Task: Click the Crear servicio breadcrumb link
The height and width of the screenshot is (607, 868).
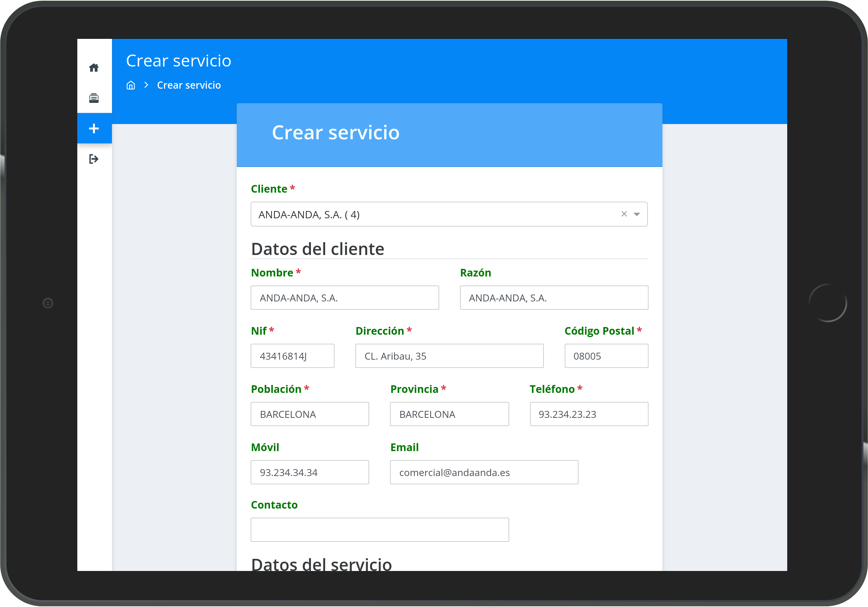Action: pos(189,86)
